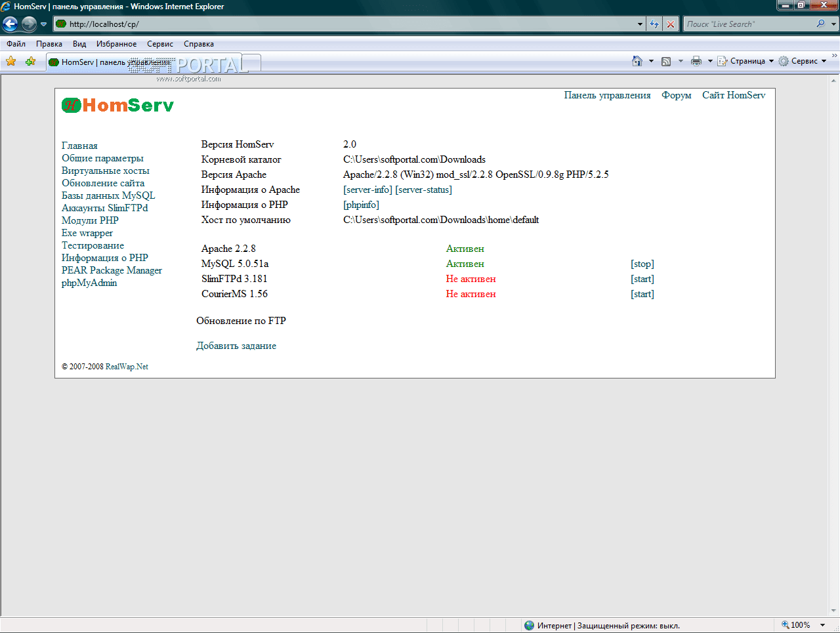Click the Live Search input box
The image size is (840, 633).
748,24
